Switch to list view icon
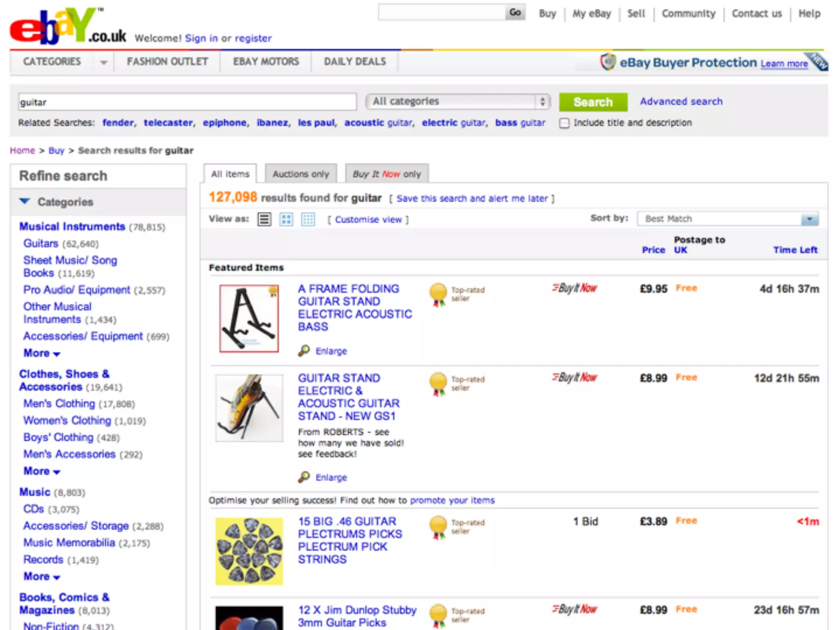Image resolution: width=840 pixels, height=630 pixels. pyautogui.click(x=264, y=219)
